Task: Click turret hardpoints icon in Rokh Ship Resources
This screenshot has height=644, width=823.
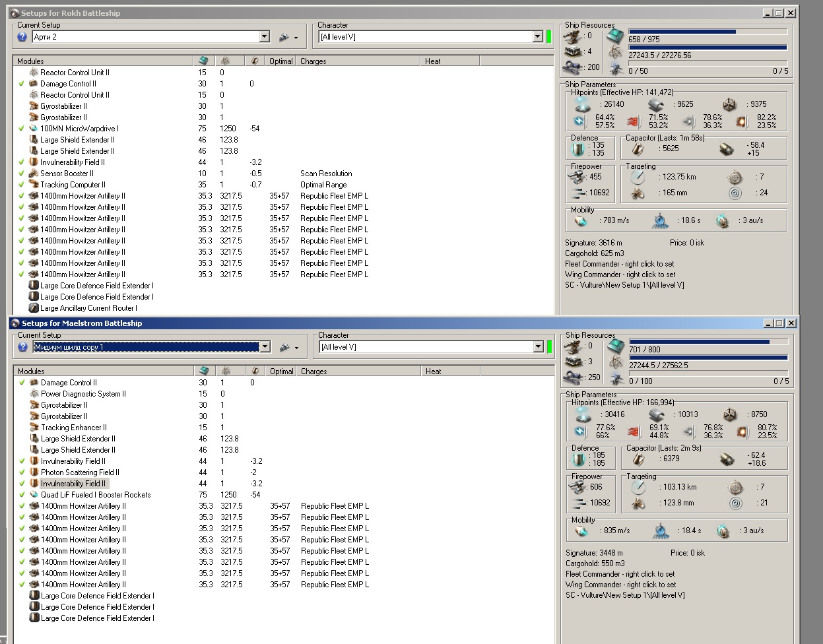Action: pyautogui.click(x=574, y=36)
